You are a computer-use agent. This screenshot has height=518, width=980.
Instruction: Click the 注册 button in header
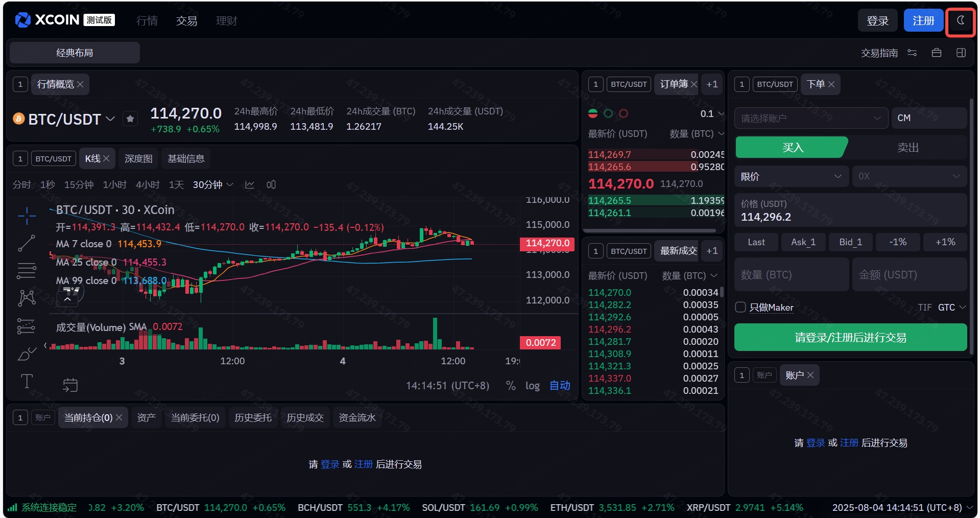(x=923, y=21)
